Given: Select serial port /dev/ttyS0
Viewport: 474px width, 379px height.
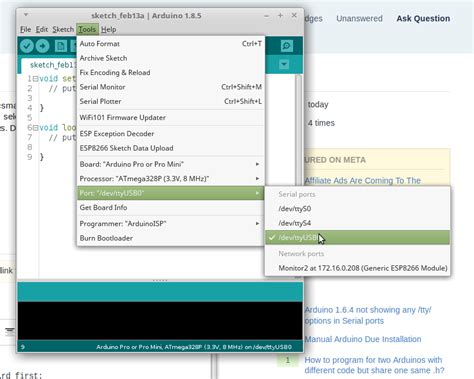Looking at the screenshot, I should 357,209.
